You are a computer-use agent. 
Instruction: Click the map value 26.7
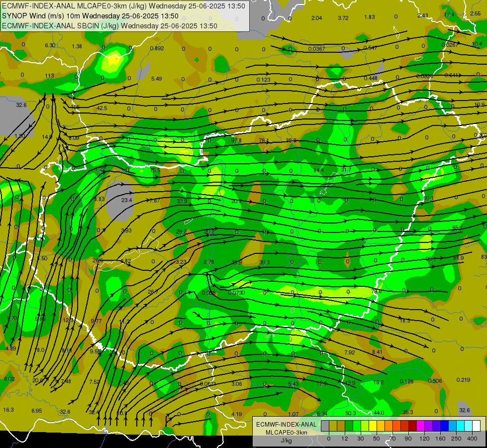click(153, 292)
